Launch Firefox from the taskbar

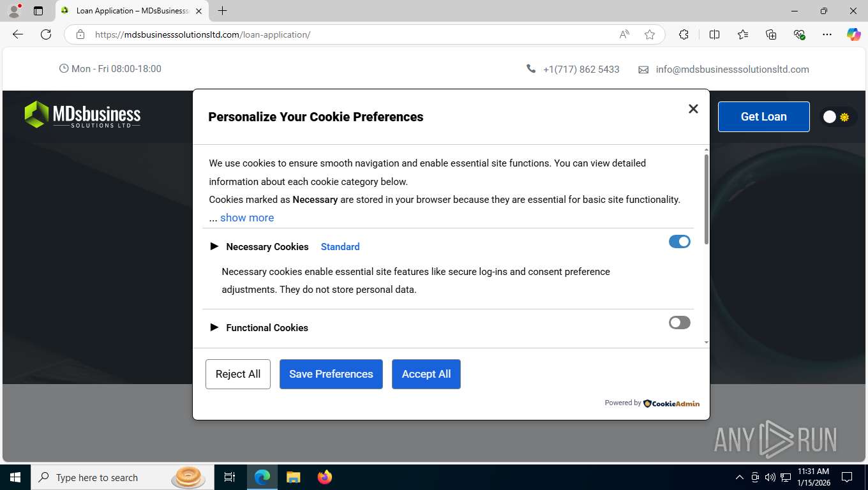tap(325, 477)
